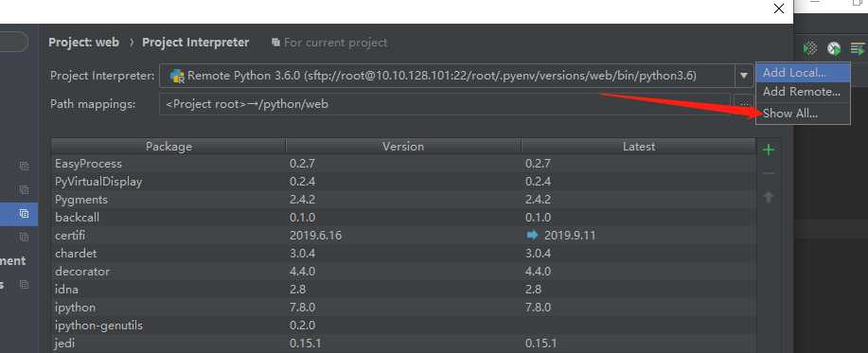Click the Path mappings text field
This screenshot has width=868, height=353.
445,104
